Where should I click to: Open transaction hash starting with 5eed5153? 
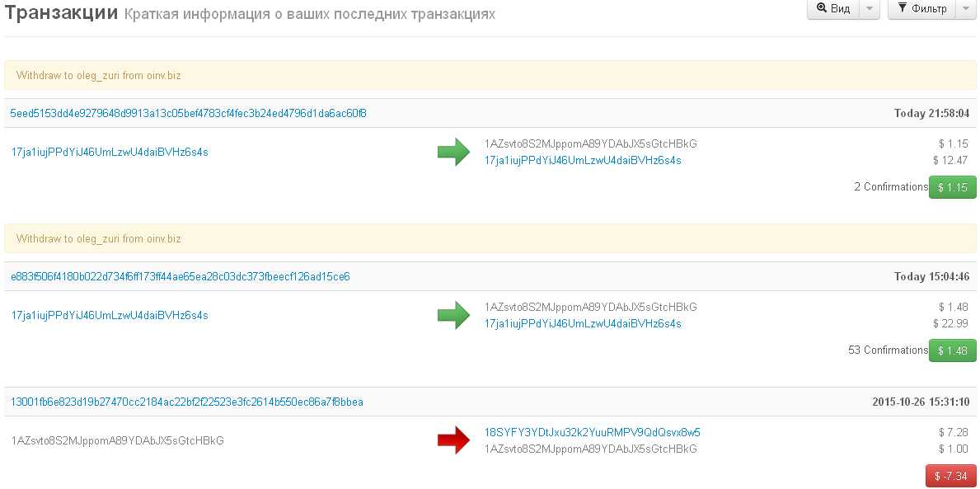(x=188, y=113)
